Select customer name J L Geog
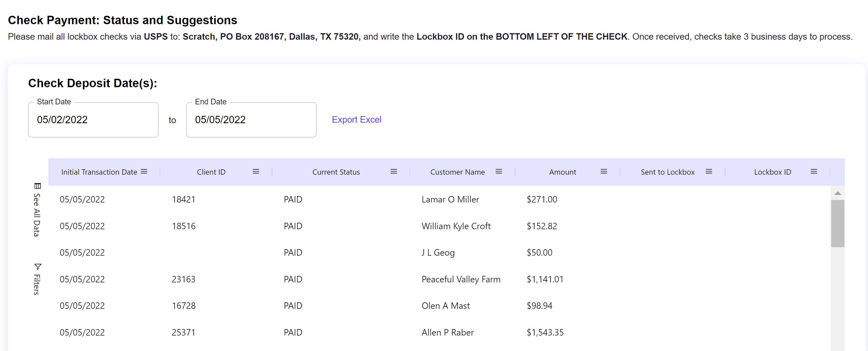 [x=438, y=253]
